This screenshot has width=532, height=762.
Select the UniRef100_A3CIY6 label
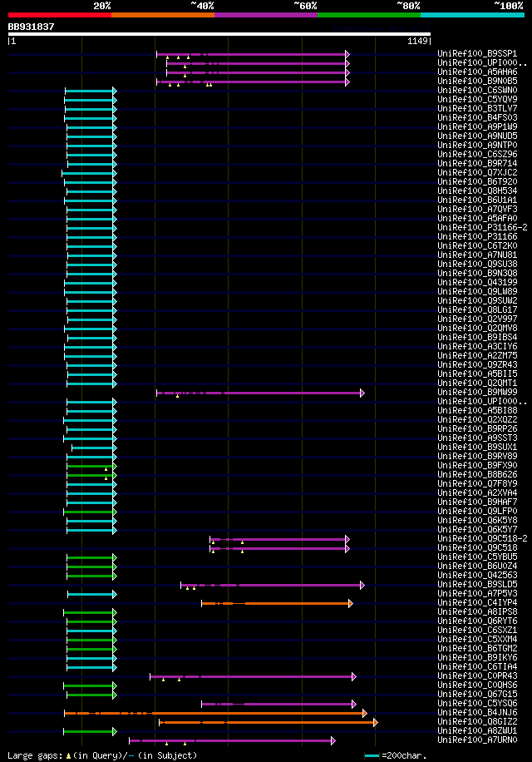[x=477, y=347]
